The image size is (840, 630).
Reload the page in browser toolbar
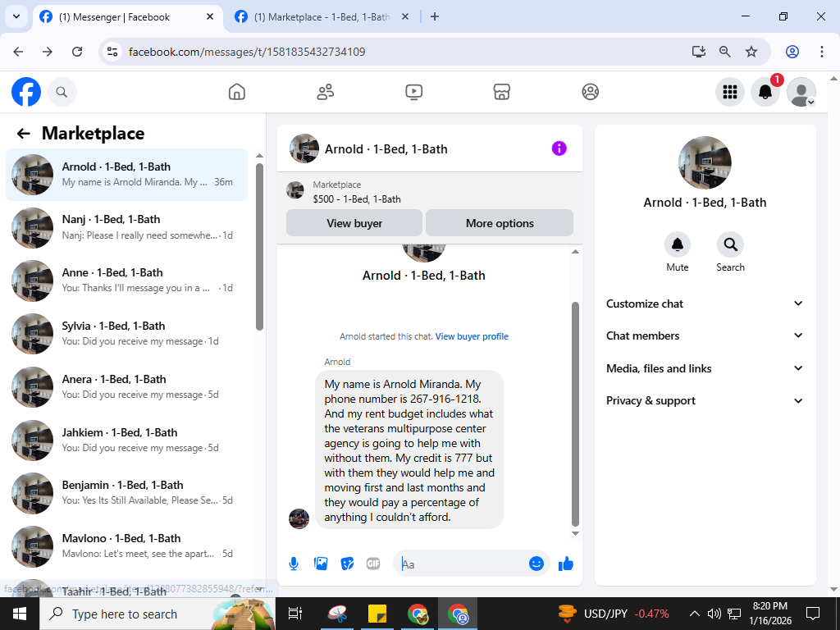[x=77, y=52]
